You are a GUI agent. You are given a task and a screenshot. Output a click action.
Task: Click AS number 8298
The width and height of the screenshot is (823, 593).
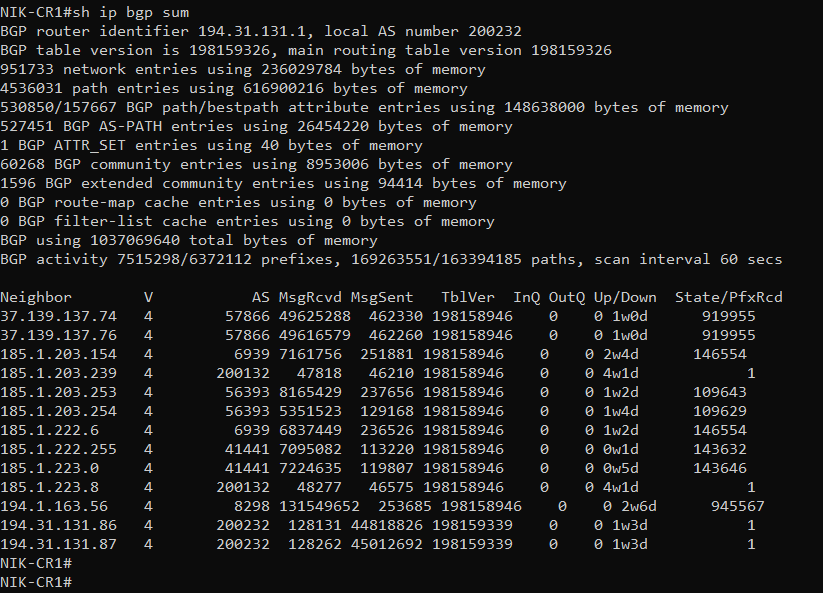pos(251,506)
